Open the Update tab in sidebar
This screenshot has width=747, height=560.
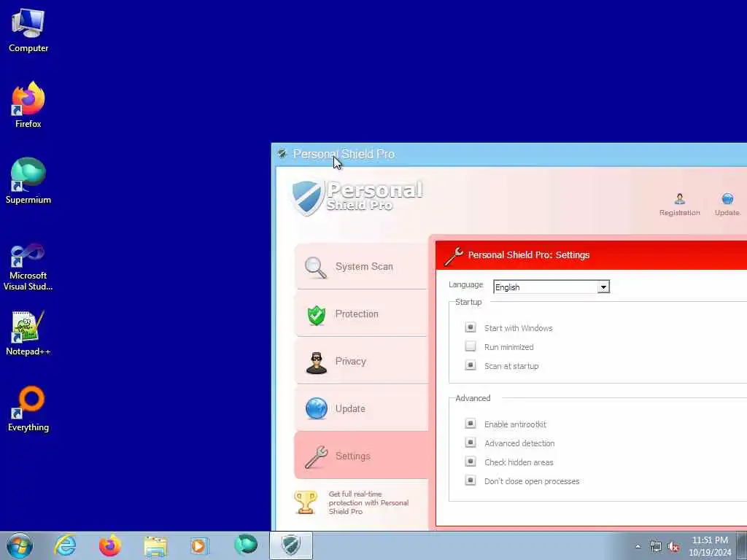tap(360, 408)
